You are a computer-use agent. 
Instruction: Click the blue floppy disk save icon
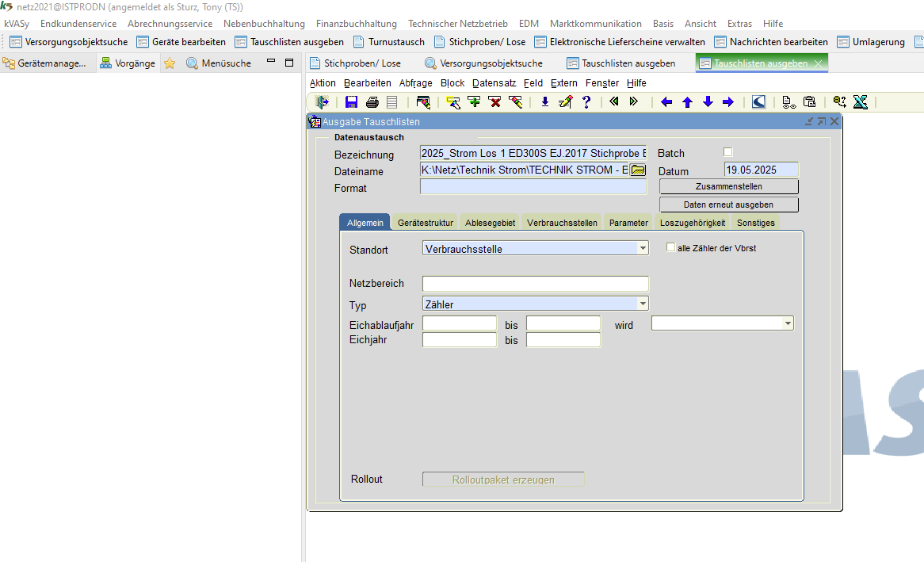click(352, 101)
